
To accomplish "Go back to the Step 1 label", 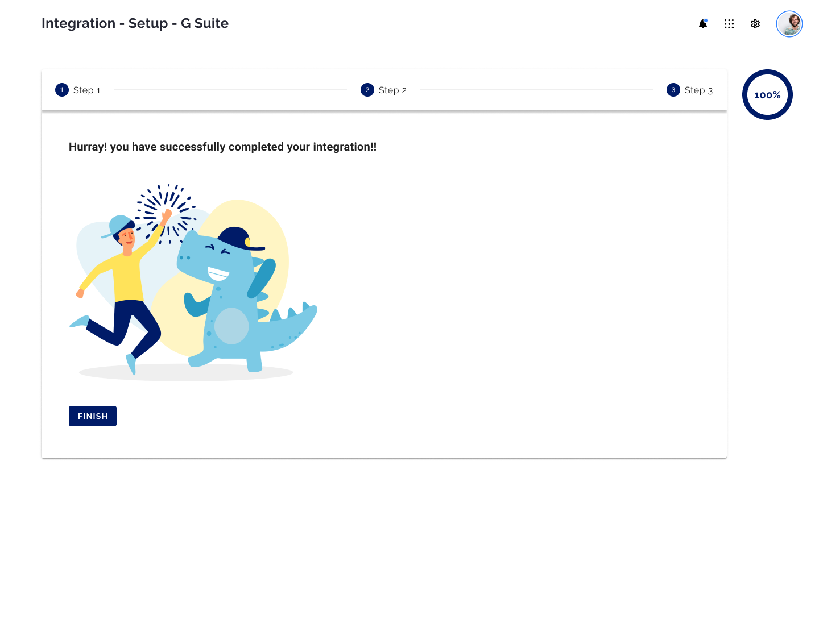I will (x=87, y=90).
